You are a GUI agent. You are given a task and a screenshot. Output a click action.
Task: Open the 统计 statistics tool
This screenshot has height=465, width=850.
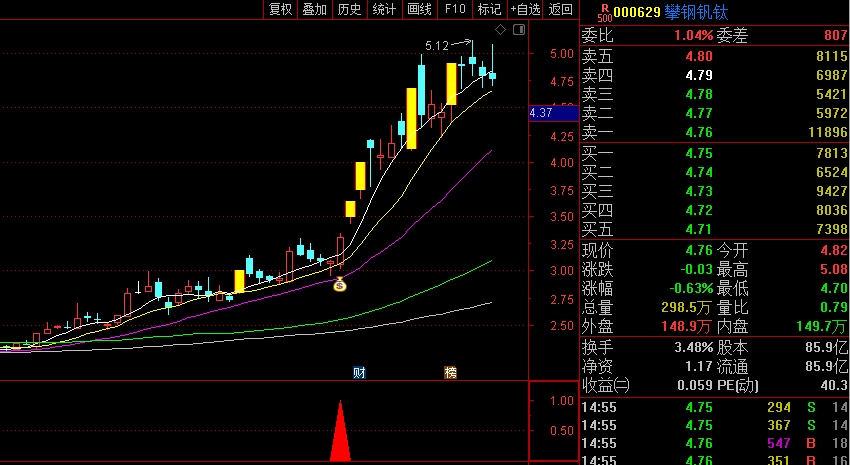click(384, 9)
